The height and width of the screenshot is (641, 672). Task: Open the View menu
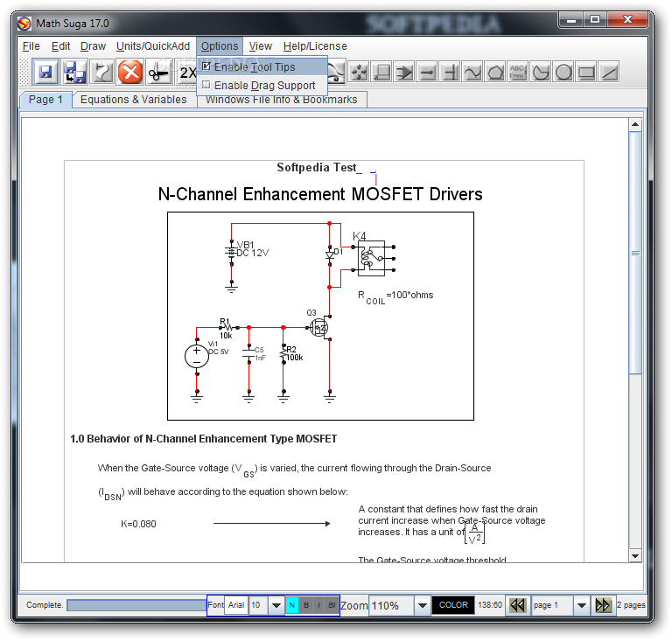pyautogui.click(x=261, y=45)
